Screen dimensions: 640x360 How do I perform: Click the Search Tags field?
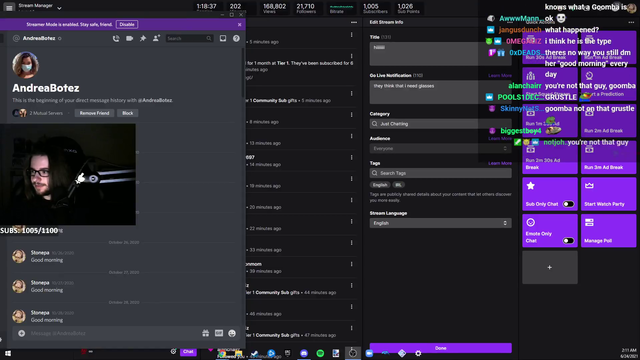(440, 173)
